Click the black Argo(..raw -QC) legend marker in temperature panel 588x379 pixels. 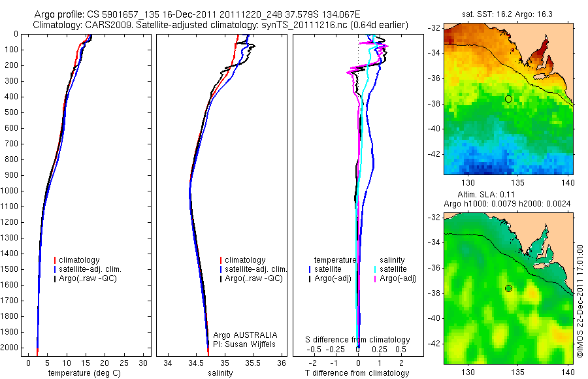click(55, 278)
